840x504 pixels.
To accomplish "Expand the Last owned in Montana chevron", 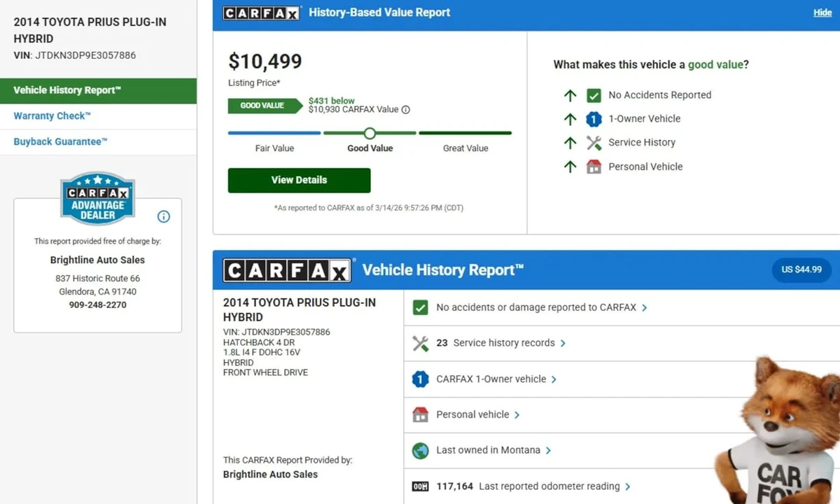I will click(548, 451).
